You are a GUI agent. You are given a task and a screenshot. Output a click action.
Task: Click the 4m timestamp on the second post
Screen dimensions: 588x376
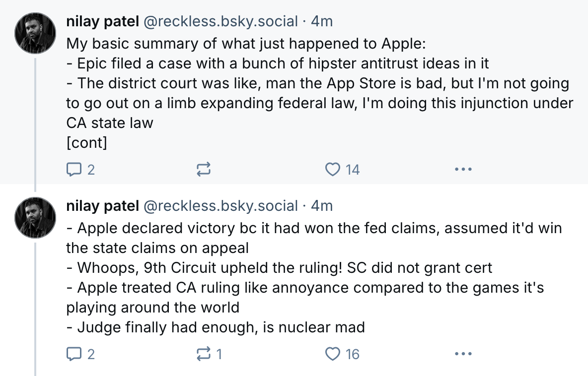(321, 206)
